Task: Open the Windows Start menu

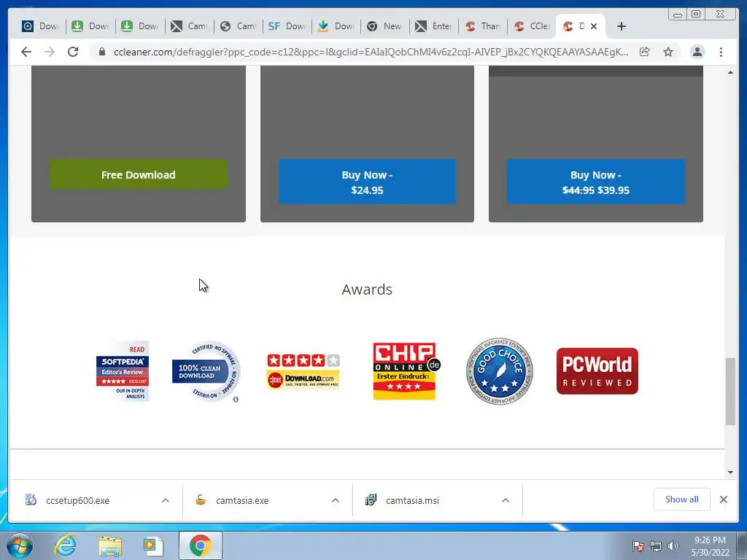Action: 20,545
